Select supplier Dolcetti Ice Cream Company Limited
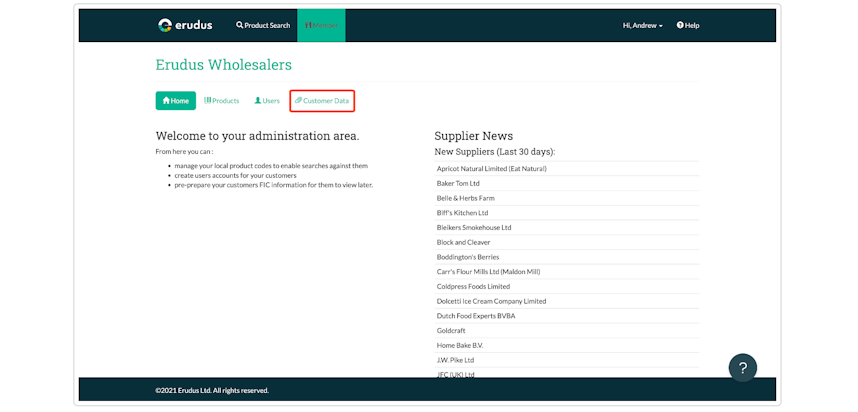Screen dimensions: 858x412 click(566, 301)
